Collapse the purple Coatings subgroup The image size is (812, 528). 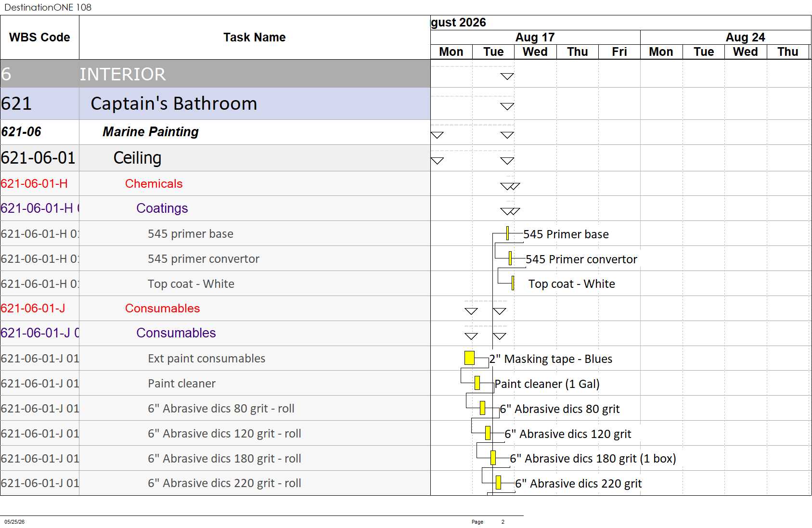[x=215, y=208]
